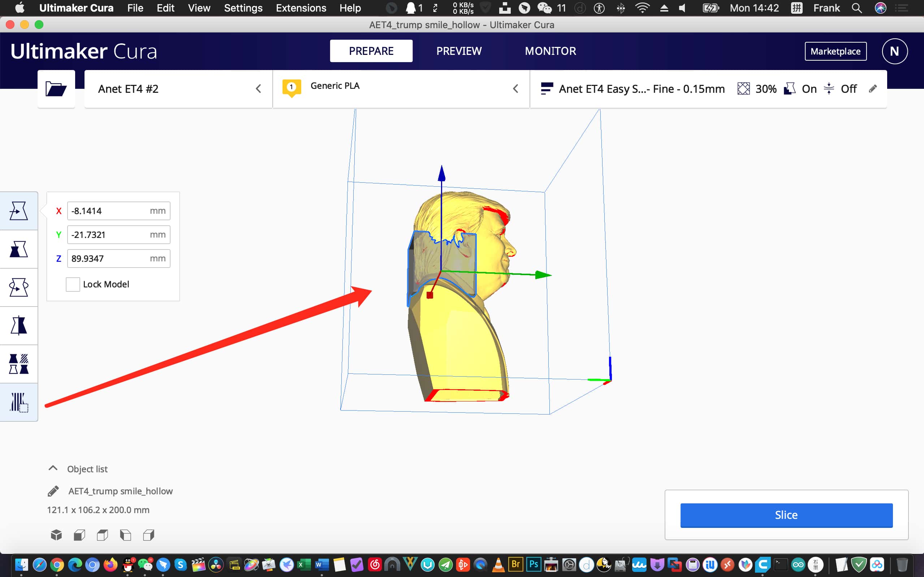Open account avatar N
Viewport: 924px width, 577px height.
click(895, 51)
